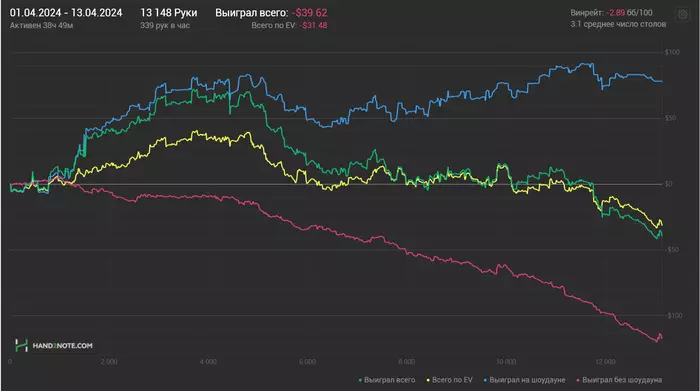The image size is (700, 391).
Task: Click the pink legend dot
Action: click(579, 380)
